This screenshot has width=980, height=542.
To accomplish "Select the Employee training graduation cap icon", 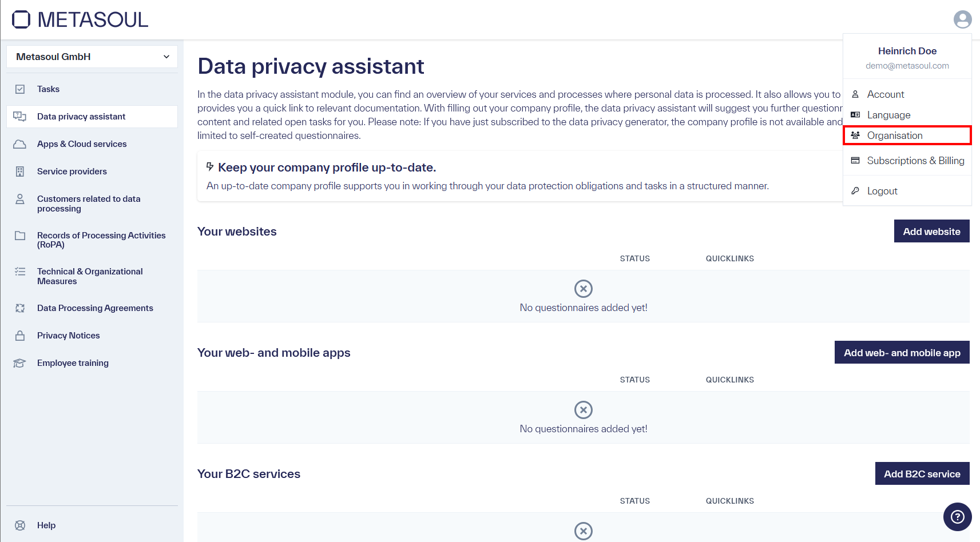I will (21, 362).
